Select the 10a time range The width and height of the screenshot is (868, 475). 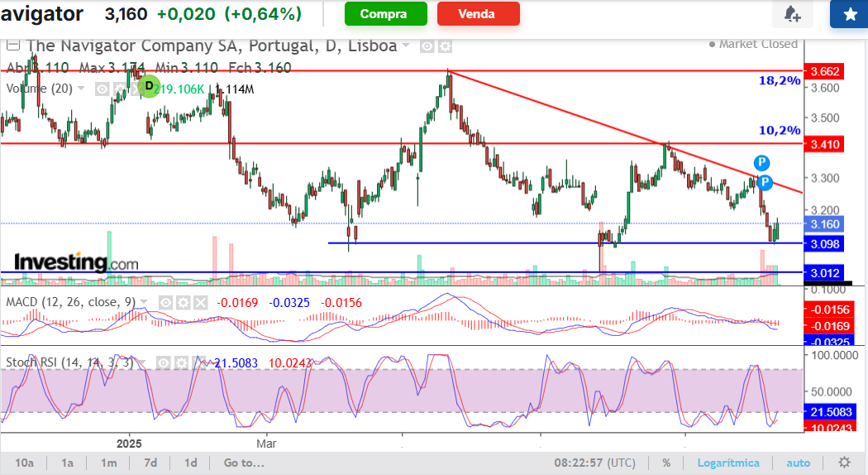pyautogui.click(x=24, y=463)
